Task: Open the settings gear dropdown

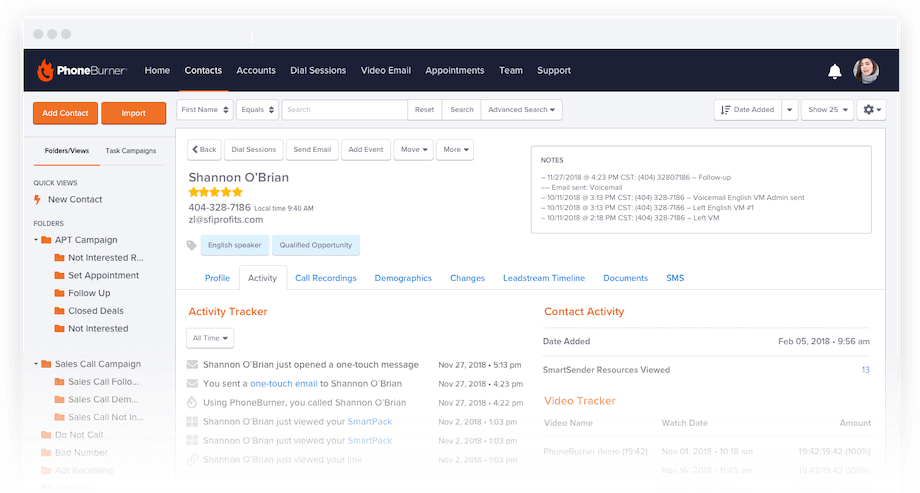Action: [871, 110]
